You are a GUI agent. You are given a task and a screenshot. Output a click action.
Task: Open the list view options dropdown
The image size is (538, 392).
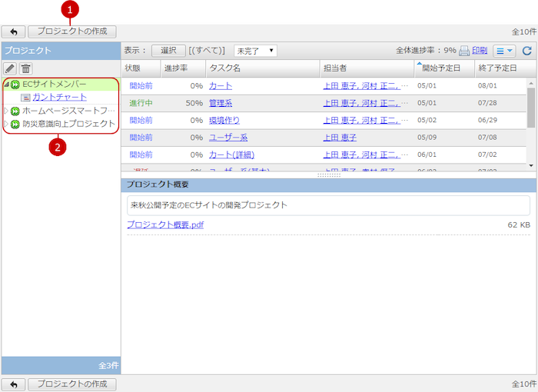coord(503,51)
